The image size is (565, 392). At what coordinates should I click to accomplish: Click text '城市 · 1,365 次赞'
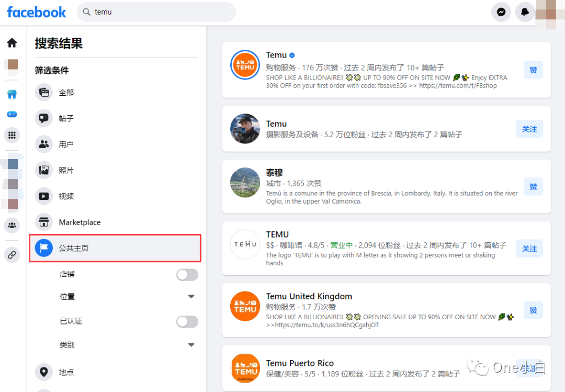(293, 183)
